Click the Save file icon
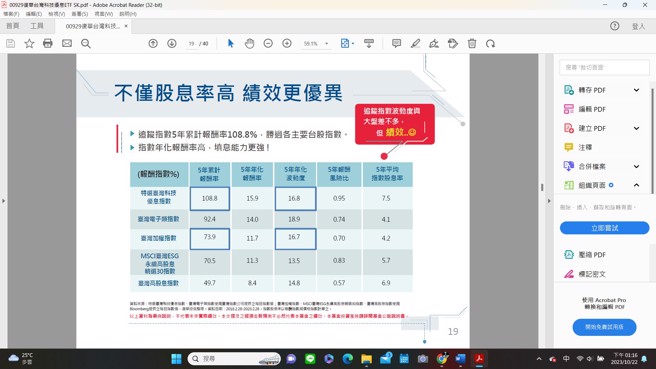 pos(10,44)
